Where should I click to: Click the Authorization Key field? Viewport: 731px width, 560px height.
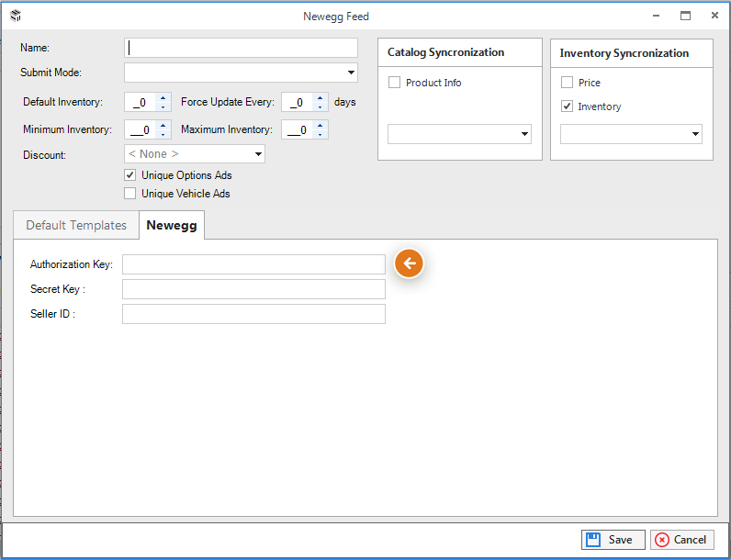pos(253,264)
